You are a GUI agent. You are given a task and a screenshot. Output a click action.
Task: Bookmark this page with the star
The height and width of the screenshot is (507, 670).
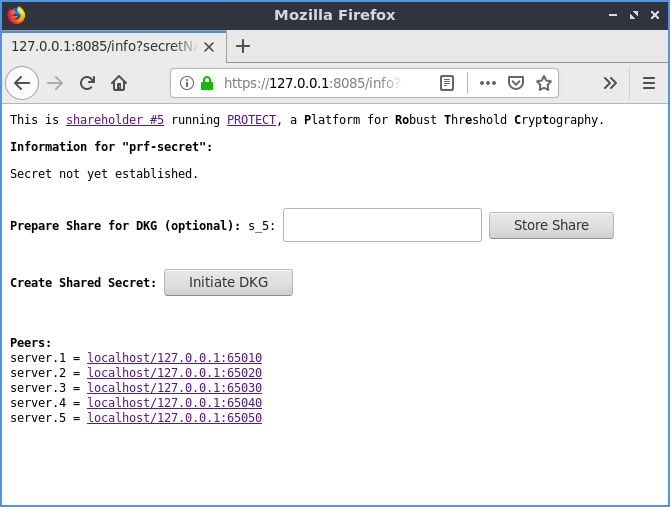pyautogui.click(x=544, y=83)
